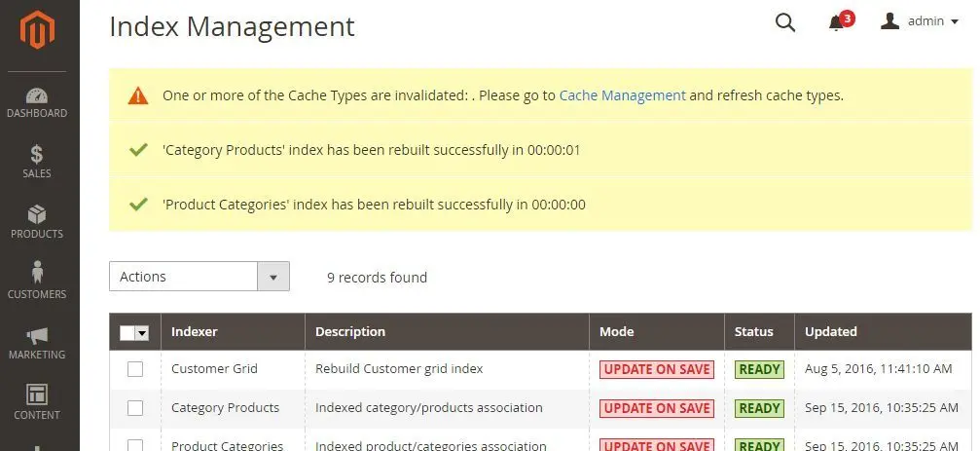Check the Product Categories row checkbox
Image resolution: width=980 pixels, height=451 pixels.
point(135,445)
